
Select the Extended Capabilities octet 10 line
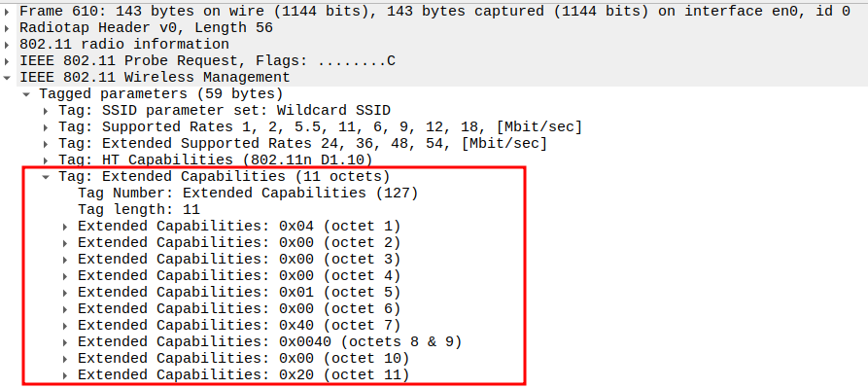point(242,359)
